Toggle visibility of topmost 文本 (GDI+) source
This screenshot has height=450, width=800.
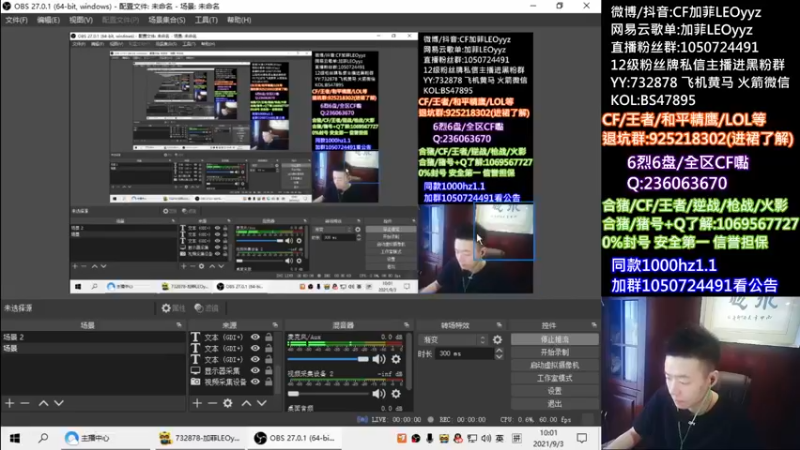255,337
